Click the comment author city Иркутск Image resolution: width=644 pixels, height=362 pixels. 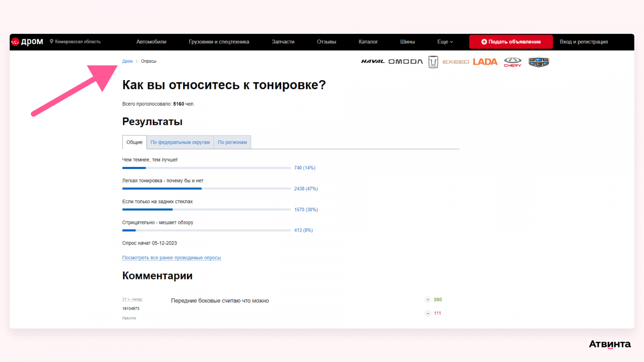click(129, 318)
